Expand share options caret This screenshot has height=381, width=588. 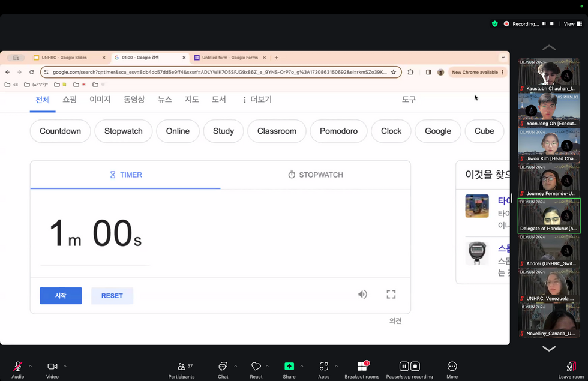click(x=301, y=366)
